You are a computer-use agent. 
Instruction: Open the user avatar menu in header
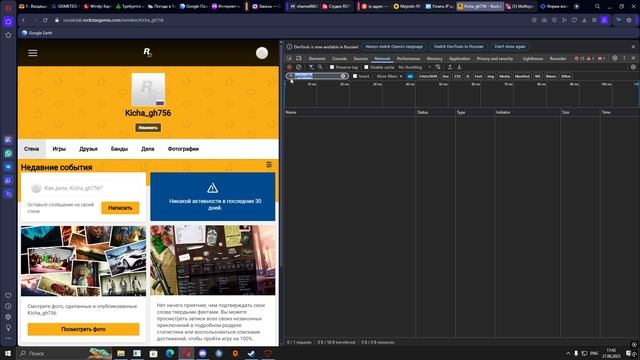click(262, 53)
